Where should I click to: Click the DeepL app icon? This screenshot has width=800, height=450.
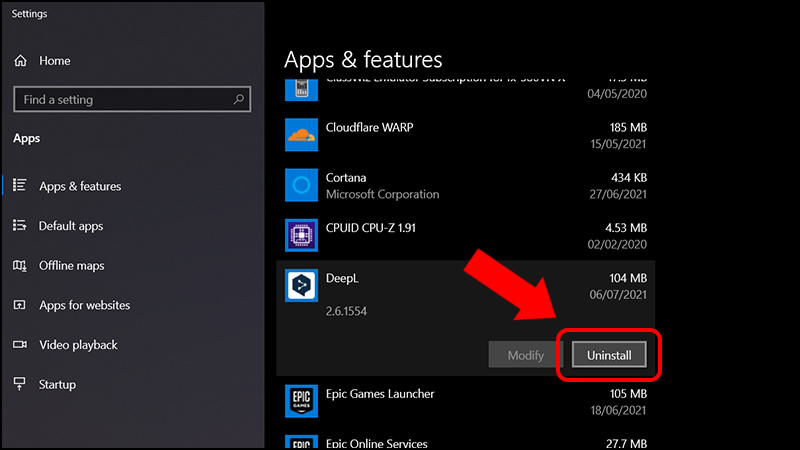(301, 286)
